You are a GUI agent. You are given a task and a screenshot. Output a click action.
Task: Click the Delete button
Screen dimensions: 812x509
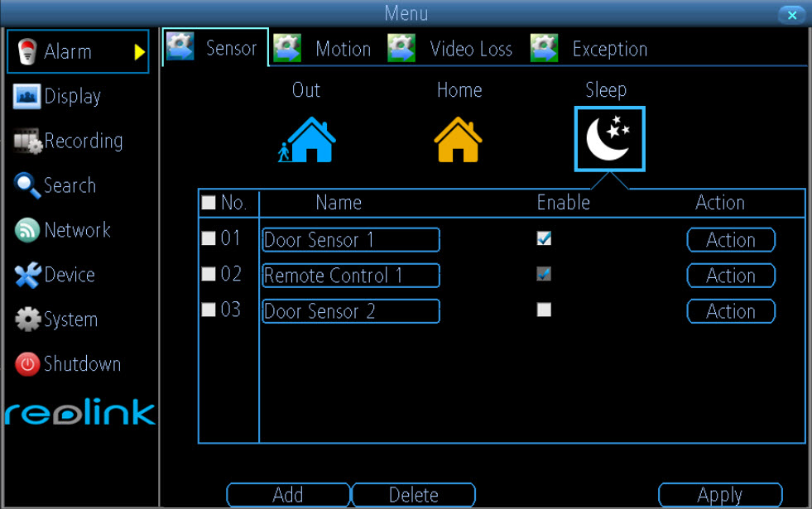pos(413,495)
